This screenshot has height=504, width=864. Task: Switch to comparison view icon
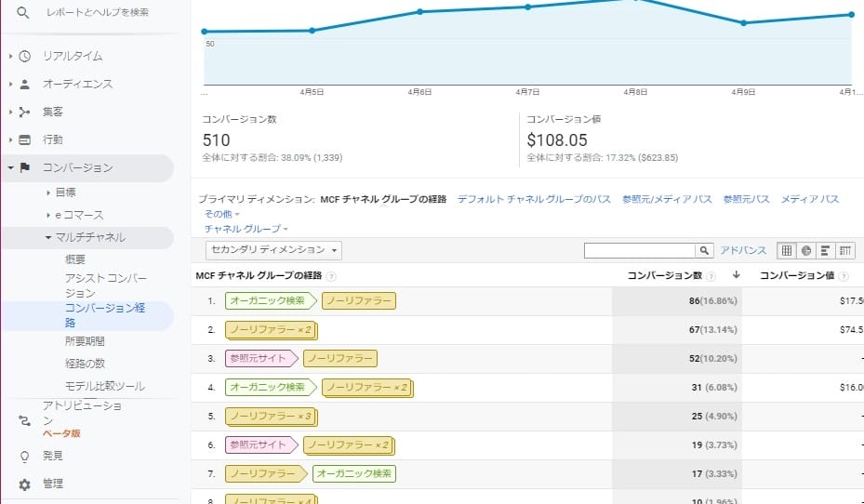(845, 250)
